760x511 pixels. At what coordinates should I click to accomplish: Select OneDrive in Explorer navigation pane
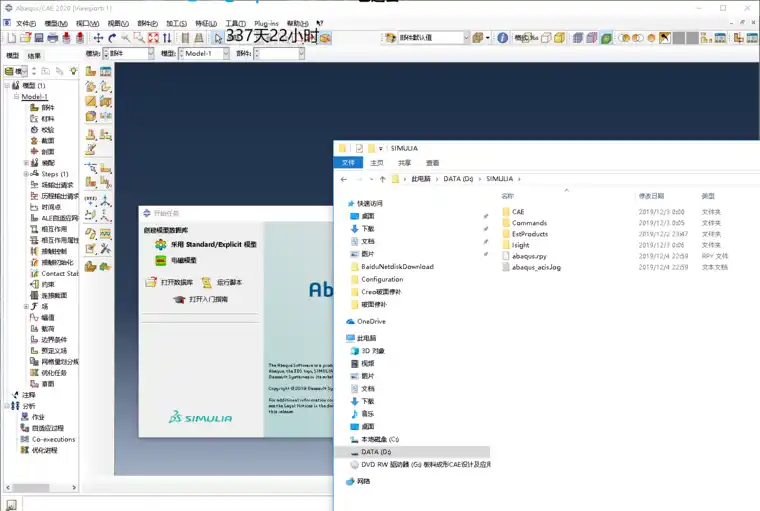pos(366,321)
